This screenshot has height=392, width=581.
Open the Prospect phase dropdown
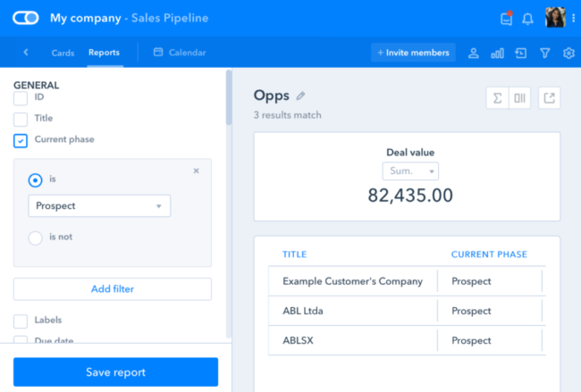[x=99, y=206]
